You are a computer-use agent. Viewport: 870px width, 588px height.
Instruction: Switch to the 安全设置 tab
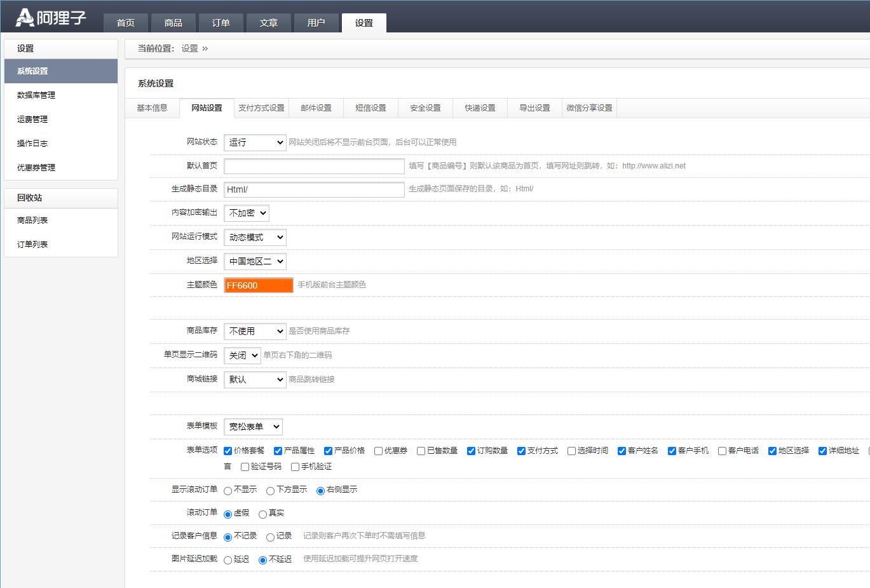click(x=426, y=108)
